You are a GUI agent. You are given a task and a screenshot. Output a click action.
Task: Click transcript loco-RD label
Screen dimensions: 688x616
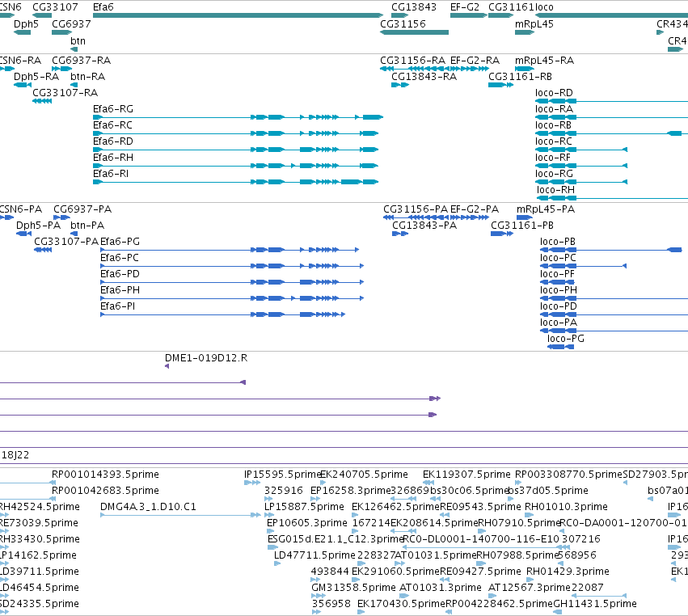tap(554, 93)
